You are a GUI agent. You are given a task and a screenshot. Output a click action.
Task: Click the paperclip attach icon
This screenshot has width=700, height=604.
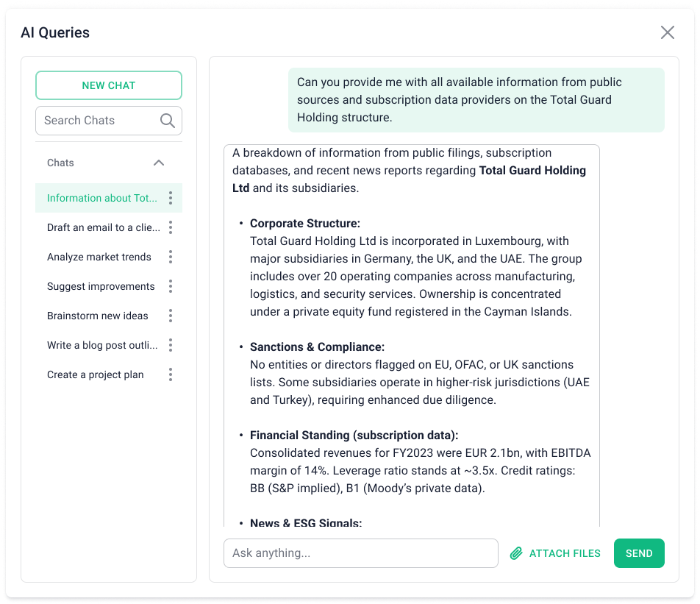coord(516,553)
